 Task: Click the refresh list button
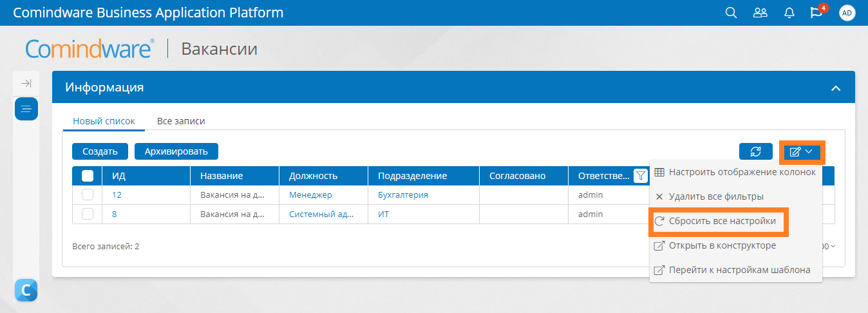coord(755,151)
